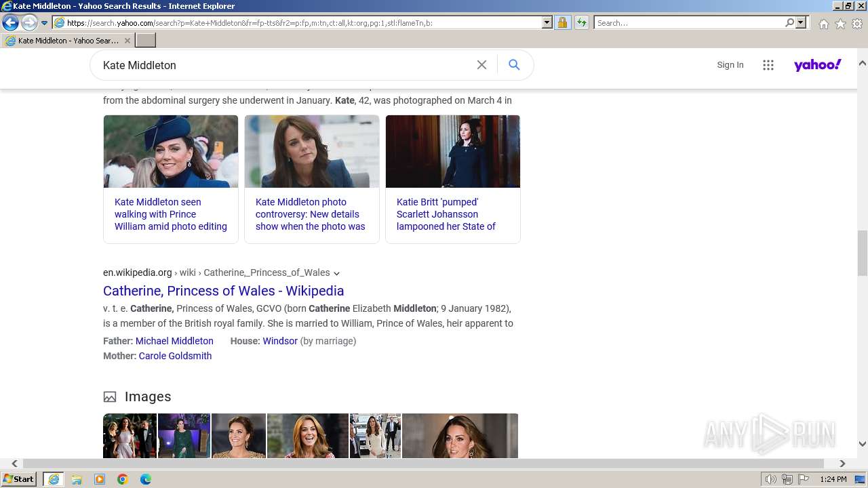The height and width of the screenshot is (488, 868).
Task: Open the blue hat Kate Middleton news photo
Action: point(171,151)
